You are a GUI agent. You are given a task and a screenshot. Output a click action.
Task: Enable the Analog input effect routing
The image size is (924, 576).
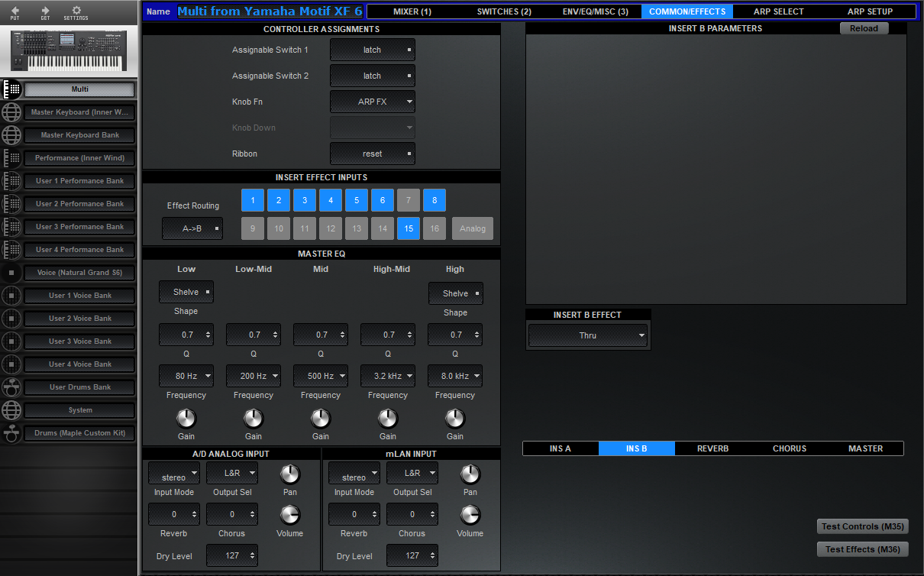pyautogui.click(x=472, y=228)
